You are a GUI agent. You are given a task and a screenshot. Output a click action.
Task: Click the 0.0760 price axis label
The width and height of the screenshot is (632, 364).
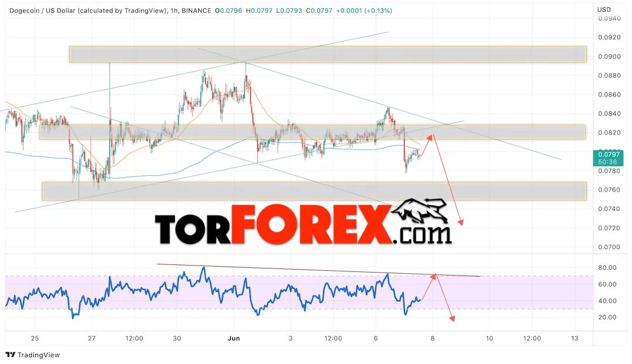(x=609, y=190)
